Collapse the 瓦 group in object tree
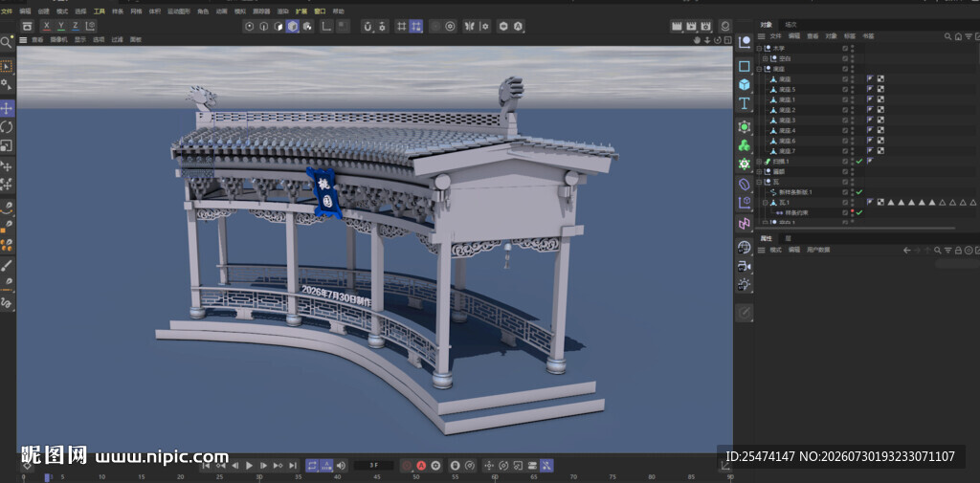The width and height of the screenshot is (980, 483). click(759, 182)
